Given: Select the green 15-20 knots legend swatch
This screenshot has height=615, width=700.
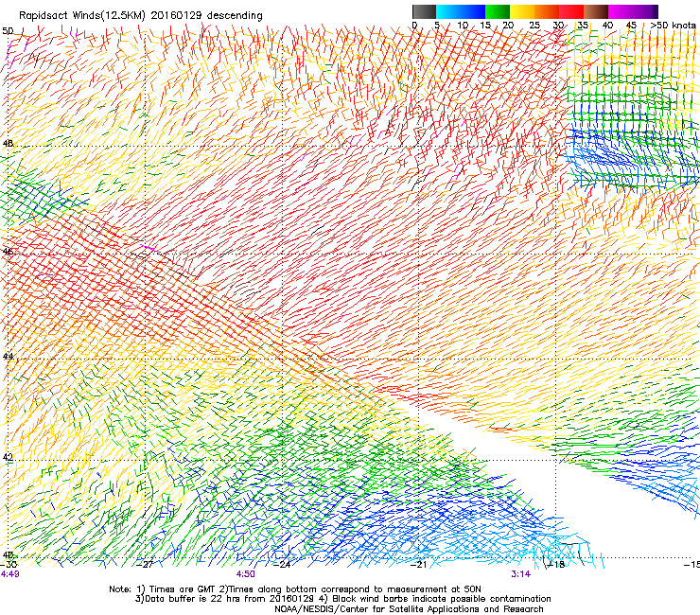Looking at the screenshot, I should (498, 11).
